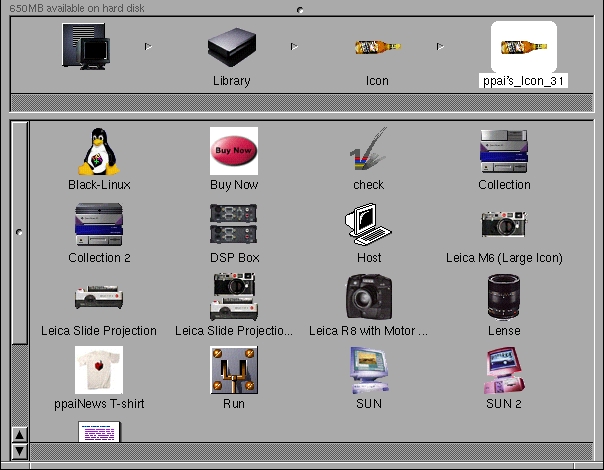
Task: Select the Lense icon
Action: 504,298
